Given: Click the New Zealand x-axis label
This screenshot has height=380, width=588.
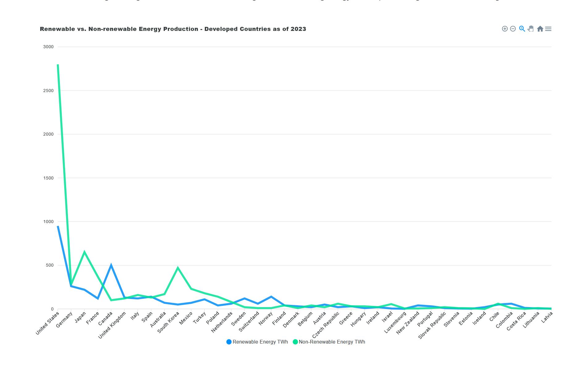Looking at the screenshot, I should 408,323.
